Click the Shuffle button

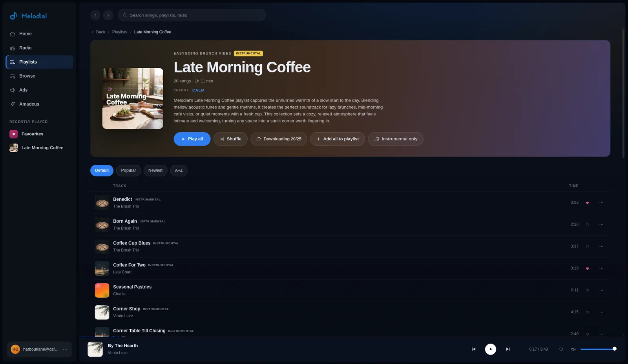230,139
